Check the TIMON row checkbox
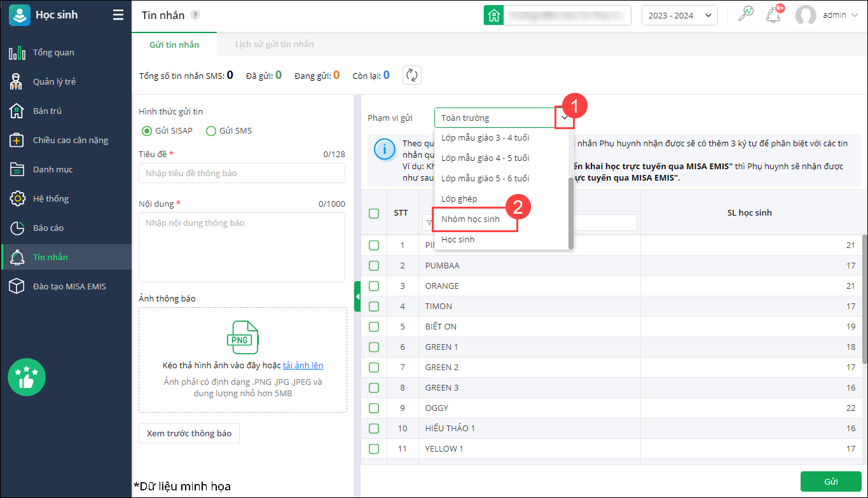This screenshot has height=498, width=868. pyautogui.click(x=374, y=306)
